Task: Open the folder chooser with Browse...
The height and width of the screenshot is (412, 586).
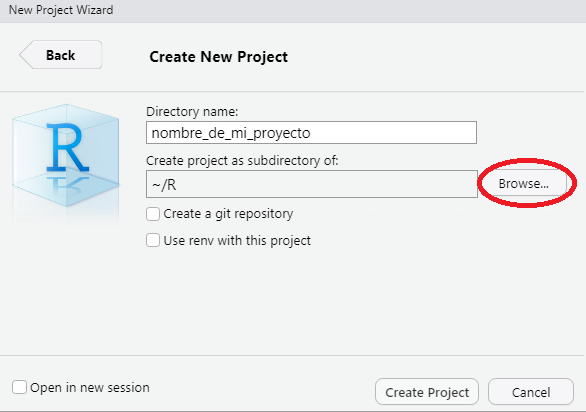Action: (523, 184)
